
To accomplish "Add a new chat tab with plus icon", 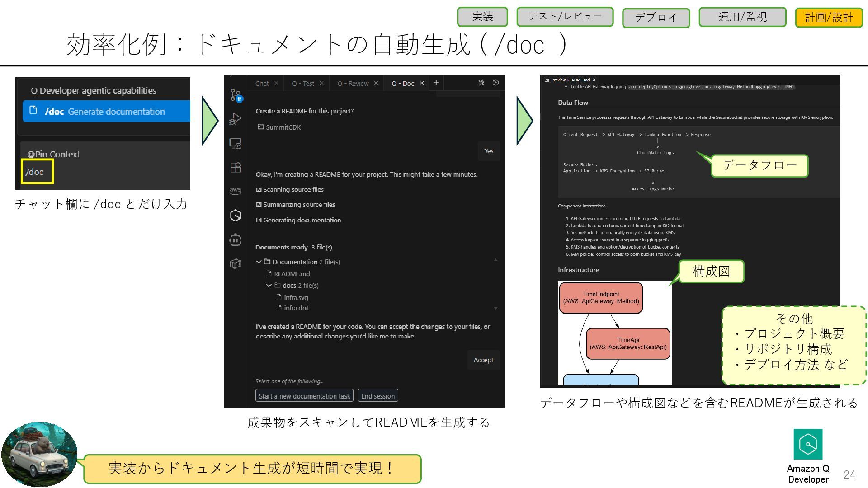I will click(x=436, y=83).
